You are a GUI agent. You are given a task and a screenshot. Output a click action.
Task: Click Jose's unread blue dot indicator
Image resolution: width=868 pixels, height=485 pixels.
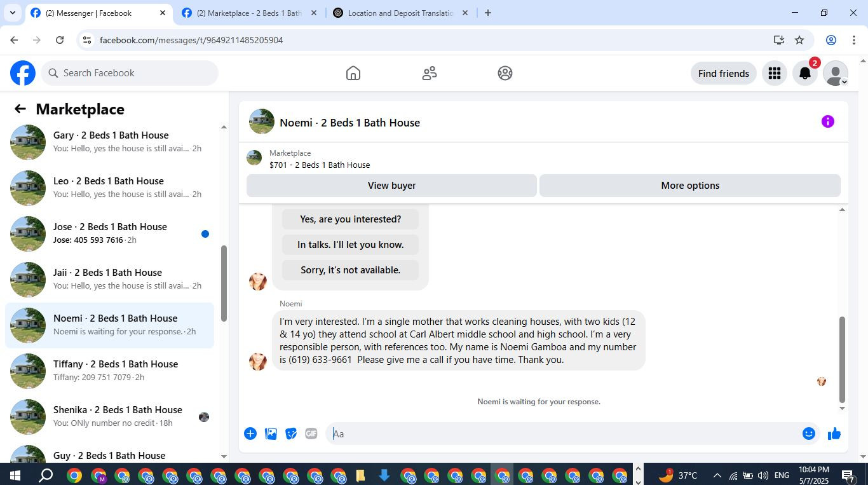[205, 234]
